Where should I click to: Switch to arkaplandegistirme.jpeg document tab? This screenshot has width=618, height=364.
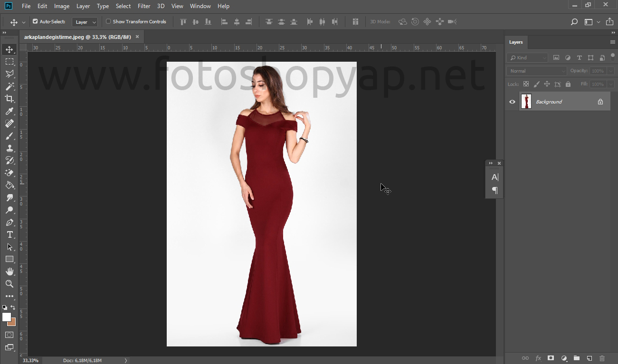(x=77, y=37)
